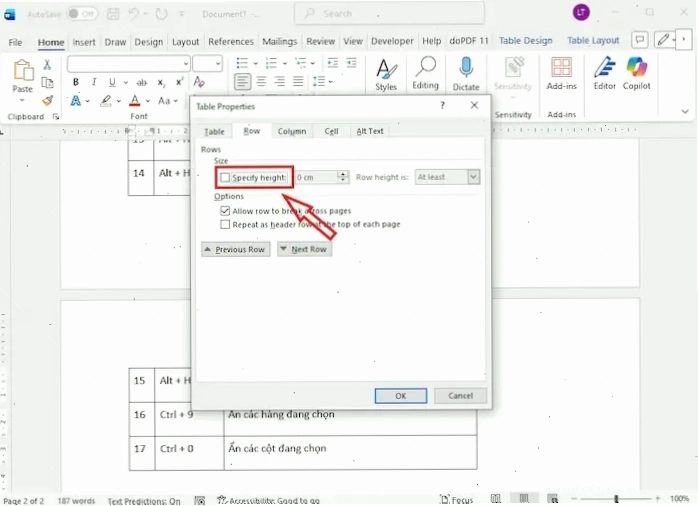
Task: Align text right
Action: point(280,81)
